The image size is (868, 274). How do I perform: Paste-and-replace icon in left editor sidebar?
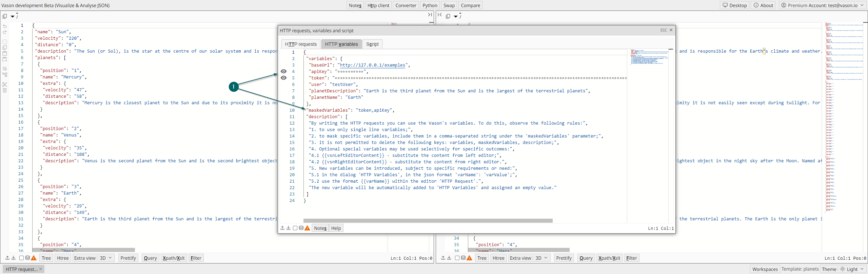(5, 59)
